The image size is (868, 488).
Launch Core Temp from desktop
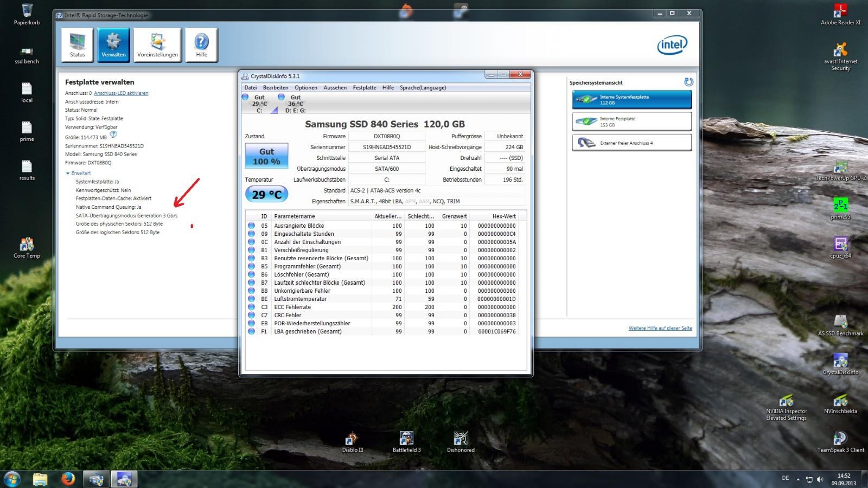click(x=27, y=248)
